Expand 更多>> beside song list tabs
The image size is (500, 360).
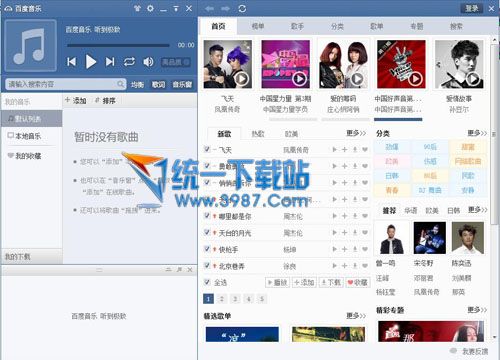(x=356, y=133)
